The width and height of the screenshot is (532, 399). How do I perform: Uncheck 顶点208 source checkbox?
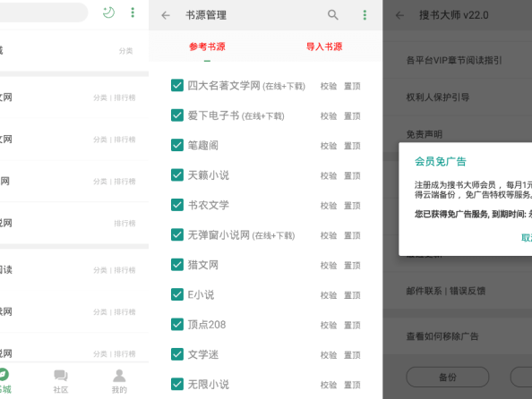click(x=177, y=325)
